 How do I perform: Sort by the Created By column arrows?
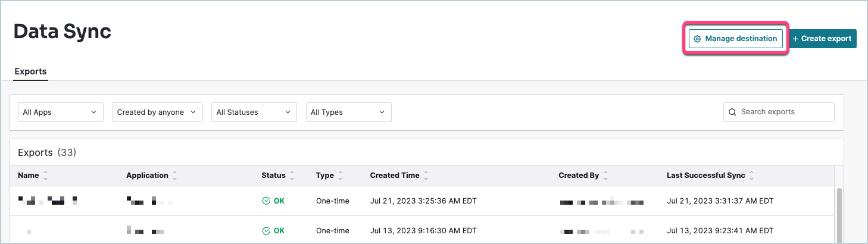[605, 176]
